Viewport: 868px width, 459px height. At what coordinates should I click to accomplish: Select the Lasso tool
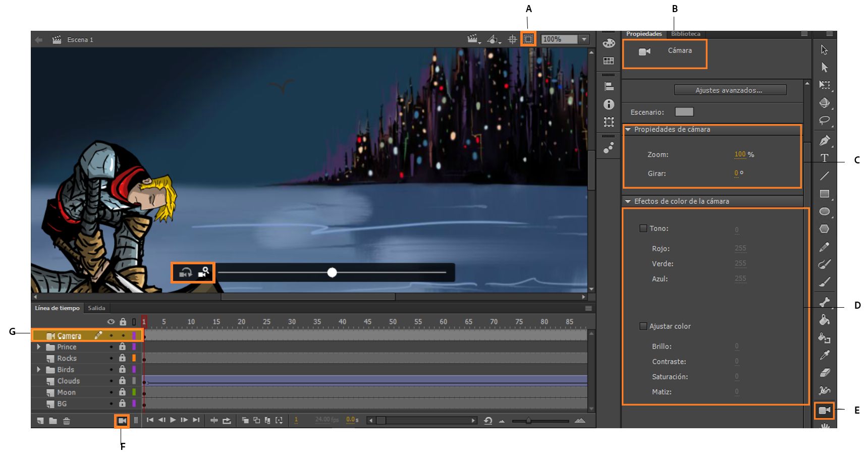(x=824, y=121)
